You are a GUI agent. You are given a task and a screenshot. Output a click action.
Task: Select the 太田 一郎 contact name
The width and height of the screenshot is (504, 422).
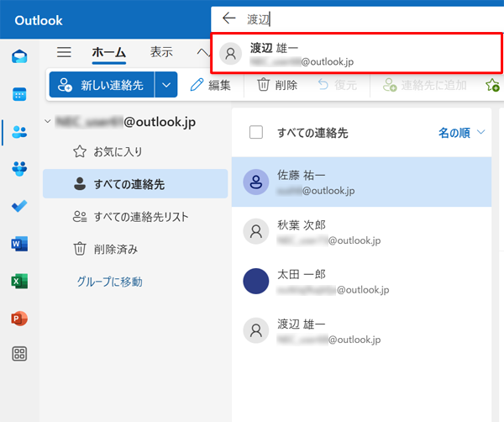tap(302, 274)
